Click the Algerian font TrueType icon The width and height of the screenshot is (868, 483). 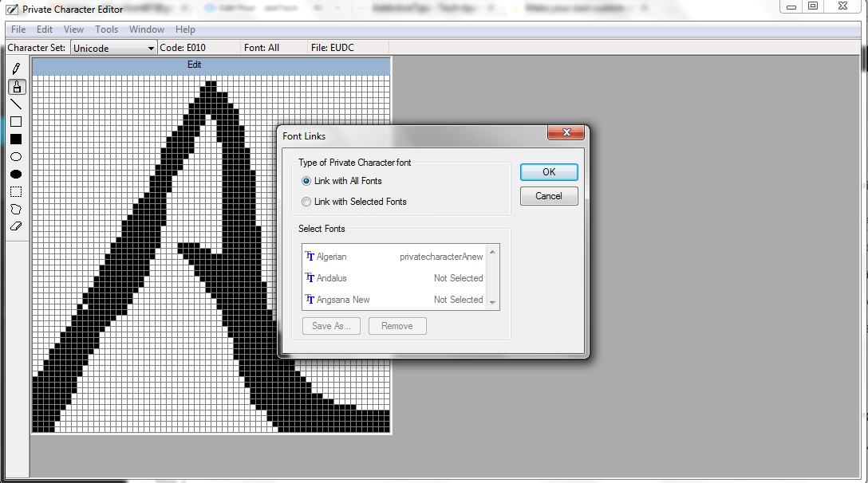[x=310, y=256]
